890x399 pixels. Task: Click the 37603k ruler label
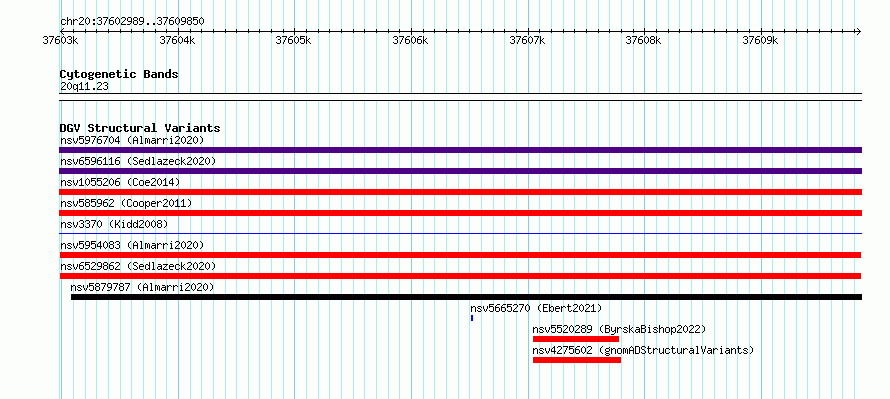[x=60, y=40]
